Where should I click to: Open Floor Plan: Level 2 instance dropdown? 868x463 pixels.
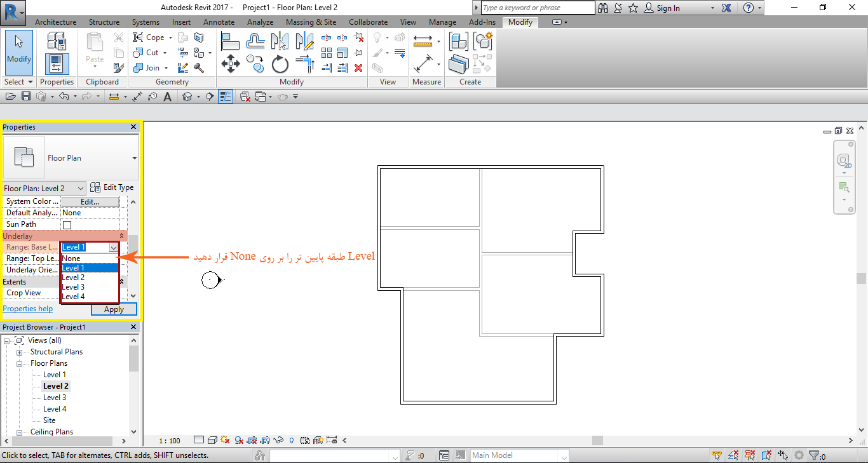(x=44, y=188)
